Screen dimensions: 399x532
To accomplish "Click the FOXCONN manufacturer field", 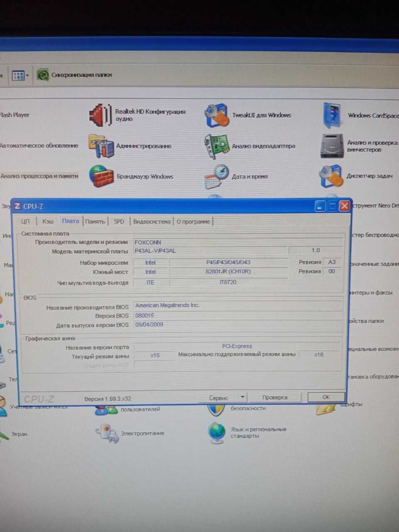I will pos(239,242).
